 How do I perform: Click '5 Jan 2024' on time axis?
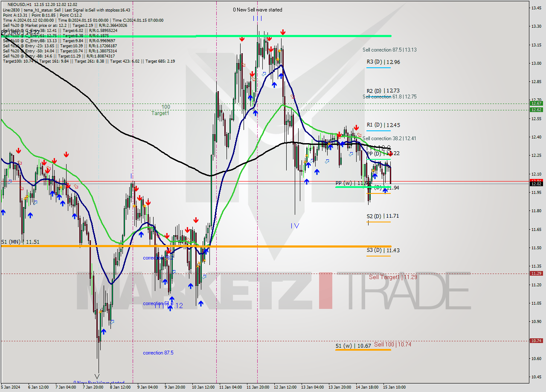pos(11,387)
